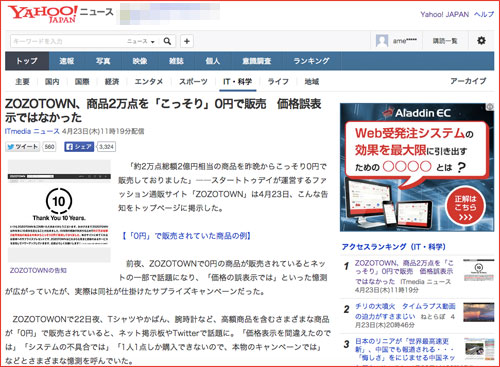Open the 国内 category
Screen dimensions: 500x367
point(52,82)
